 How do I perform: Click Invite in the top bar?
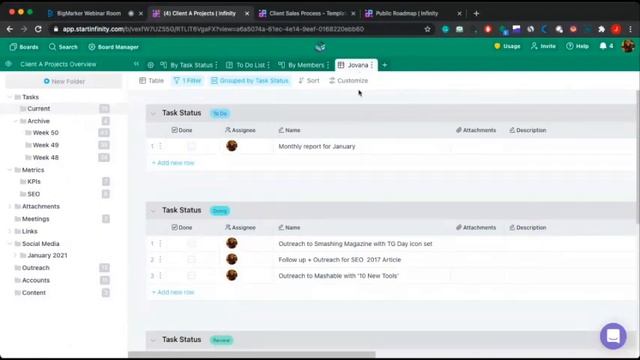coord(543,46)
